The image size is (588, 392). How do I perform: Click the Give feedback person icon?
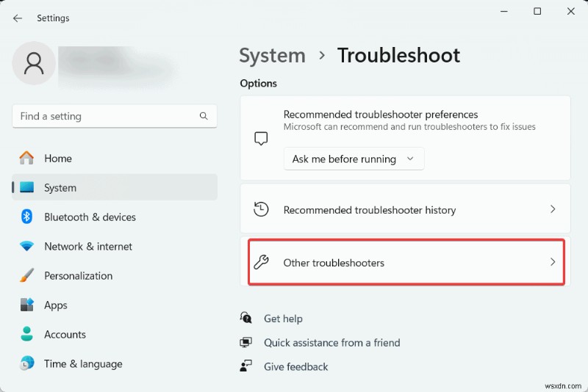[x=246, y=366]
